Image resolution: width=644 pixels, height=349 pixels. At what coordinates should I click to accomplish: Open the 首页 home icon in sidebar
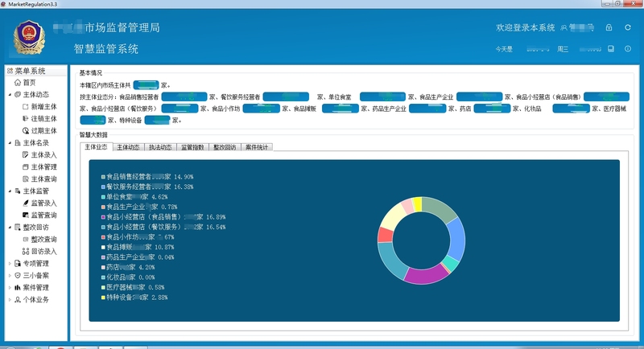pyautogui.click(x=18, y=83)
